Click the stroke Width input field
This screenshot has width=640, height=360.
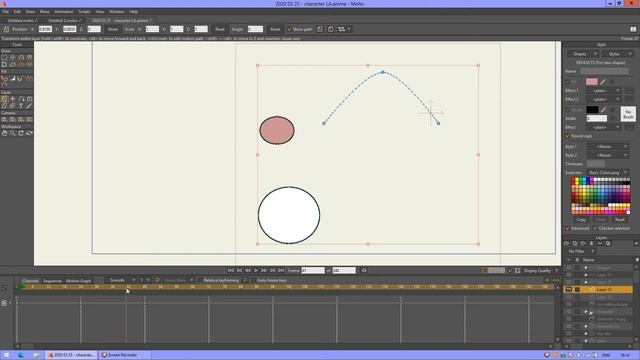point(597,118)
